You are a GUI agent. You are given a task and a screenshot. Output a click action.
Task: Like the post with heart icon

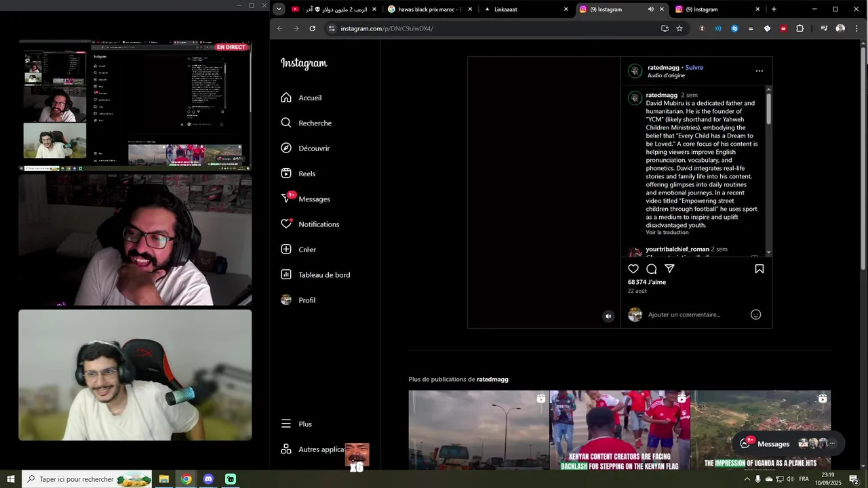point(633,269)
